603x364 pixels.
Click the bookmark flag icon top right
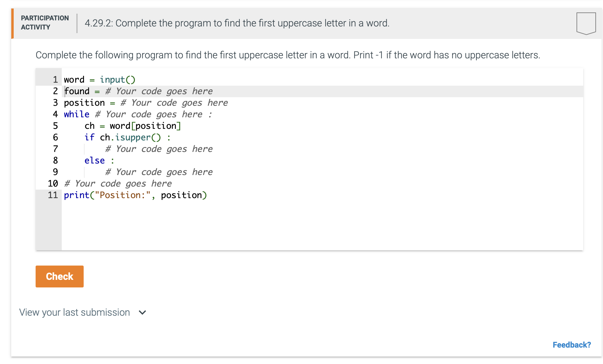click(x=586, y=24)
